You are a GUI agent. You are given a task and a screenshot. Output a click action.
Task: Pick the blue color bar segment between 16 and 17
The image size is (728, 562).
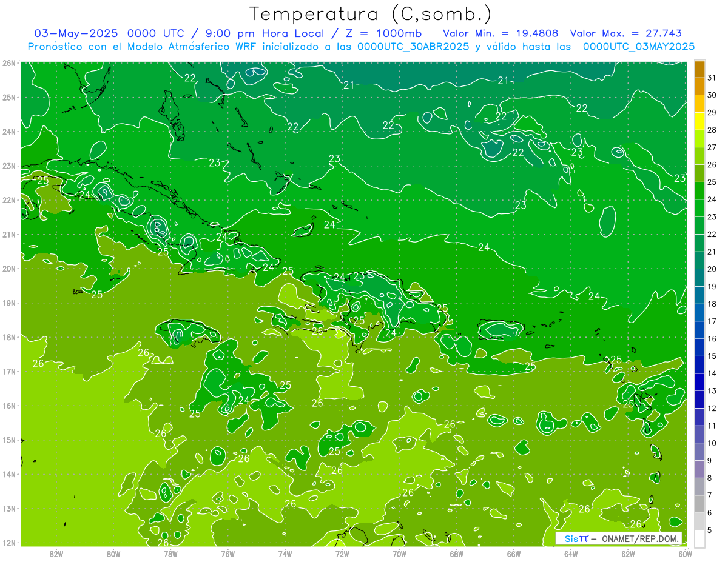pyautogui.click(x=699, y=330)
